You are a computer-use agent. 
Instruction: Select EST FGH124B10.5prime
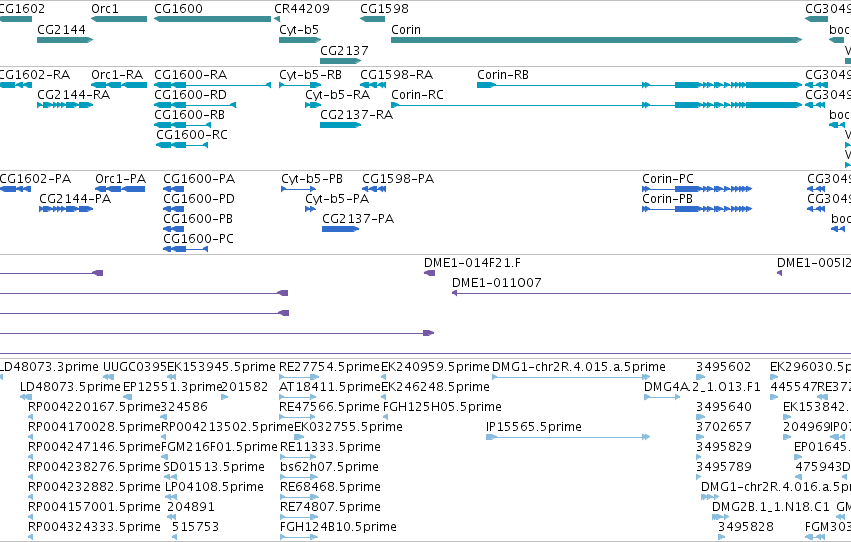(x=338, y=528)
